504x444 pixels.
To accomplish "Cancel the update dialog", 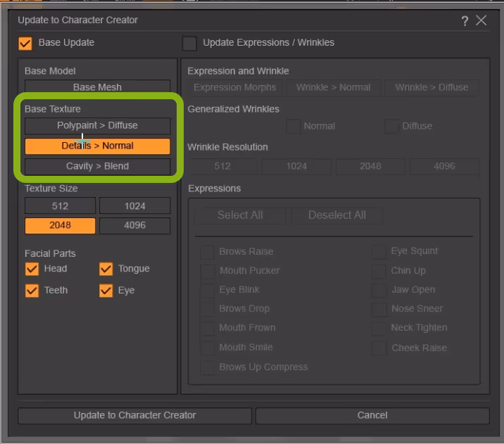I will [372, 415].
